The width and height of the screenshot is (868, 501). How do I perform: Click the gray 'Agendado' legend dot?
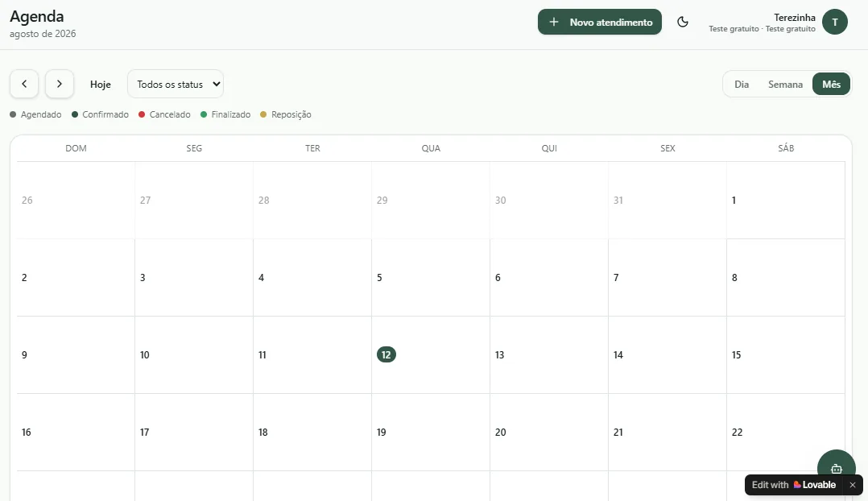13,114
